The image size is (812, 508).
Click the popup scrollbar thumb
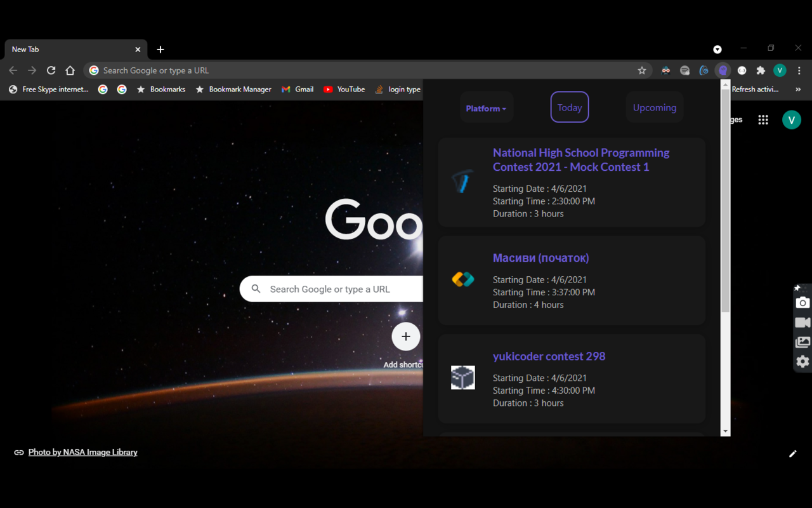(726, 201)
